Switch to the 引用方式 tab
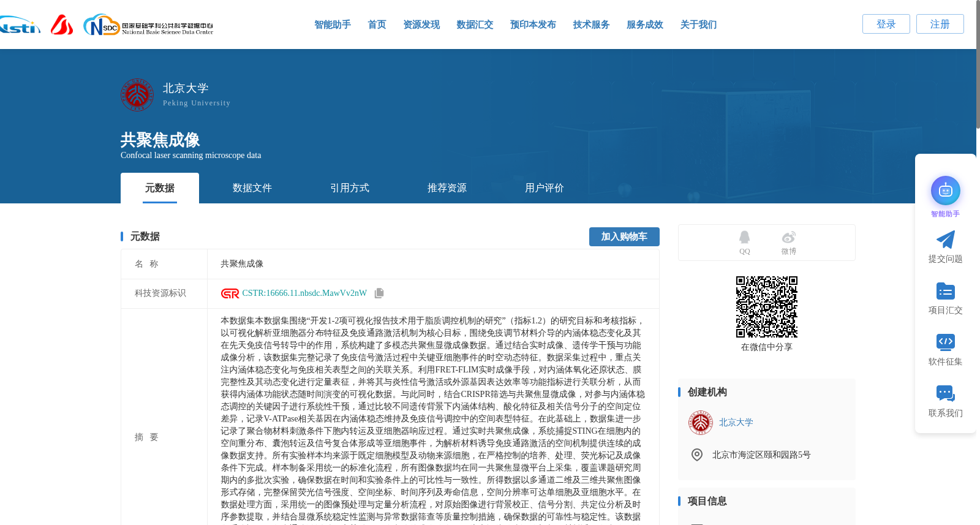The height and width of the screenshot is (525, 980). pos(350,188)
